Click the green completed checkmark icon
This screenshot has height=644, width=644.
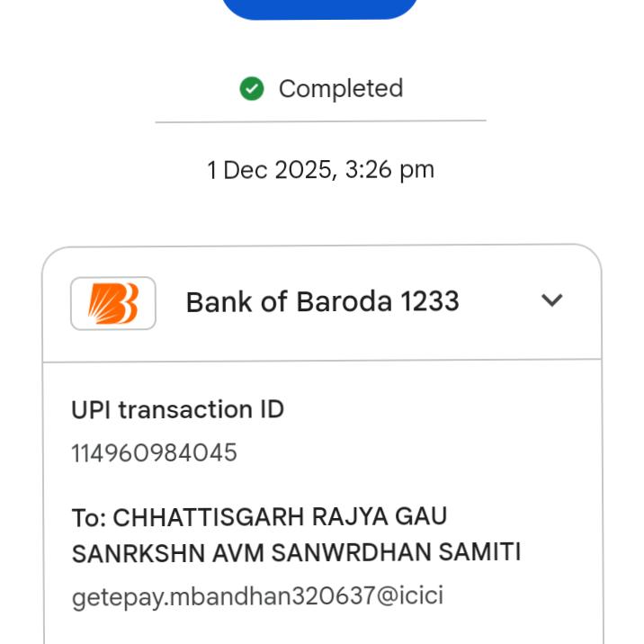click(252, 89)
